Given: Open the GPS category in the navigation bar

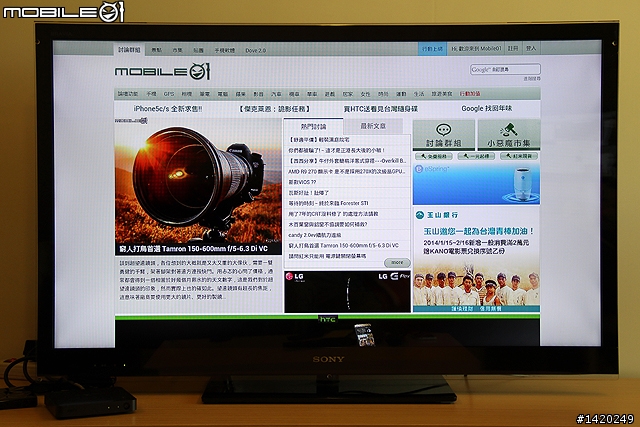Looking at the screenshot, I should (x=169, y=94).
